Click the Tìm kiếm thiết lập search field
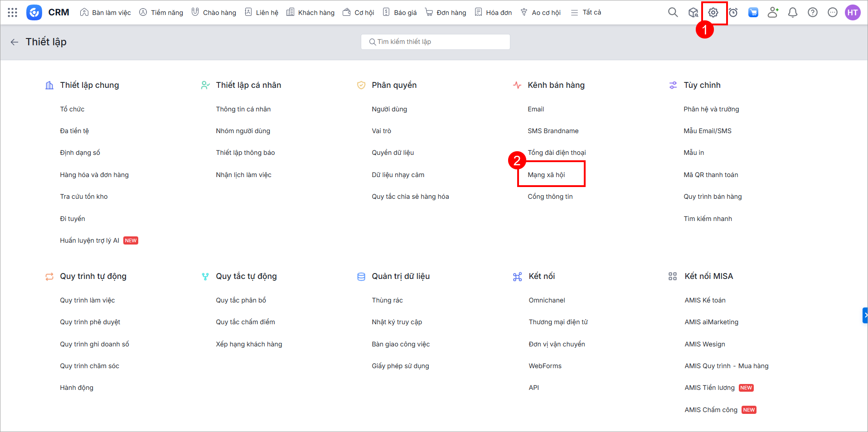The image size is (868, 432). pos(435,42)
